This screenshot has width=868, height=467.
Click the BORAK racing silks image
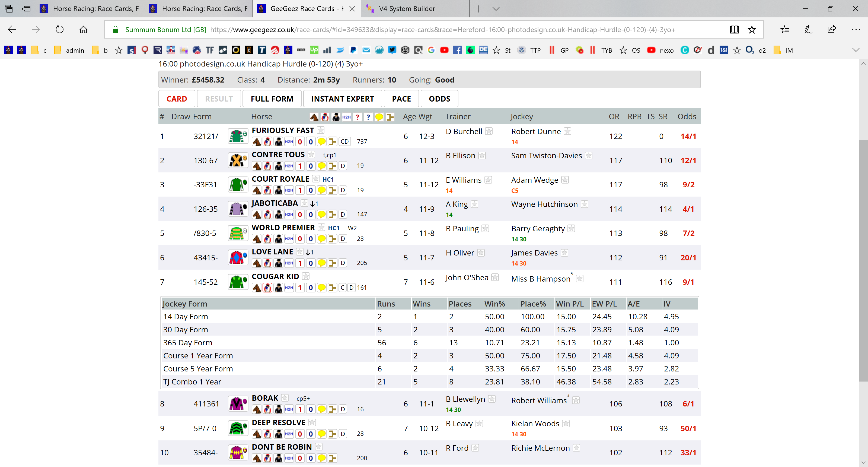[238, 404]
